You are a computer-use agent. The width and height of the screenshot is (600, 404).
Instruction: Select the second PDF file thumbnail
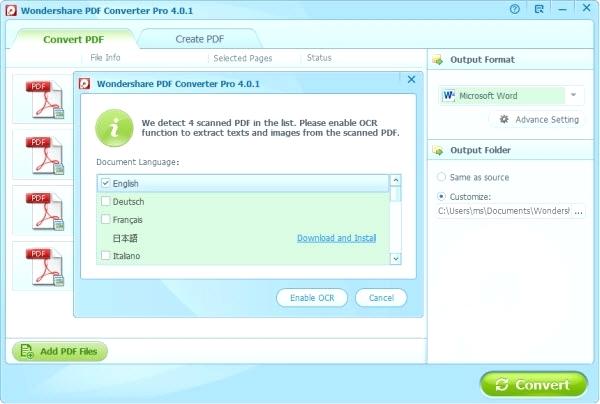click(x=45, y=155)
